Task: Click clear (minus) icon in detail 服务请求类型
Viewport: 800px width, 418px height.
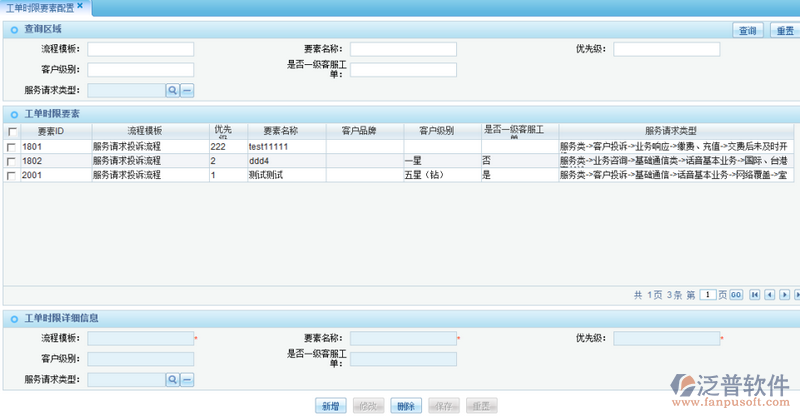Action: pyautogui.click(x=187, y=380)
